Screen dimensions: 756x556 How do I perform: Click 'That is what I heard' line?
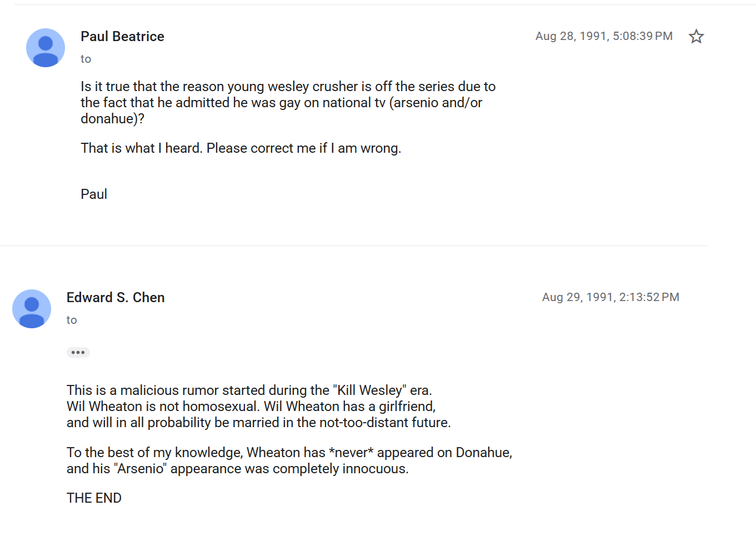click(x=241, y=148)
